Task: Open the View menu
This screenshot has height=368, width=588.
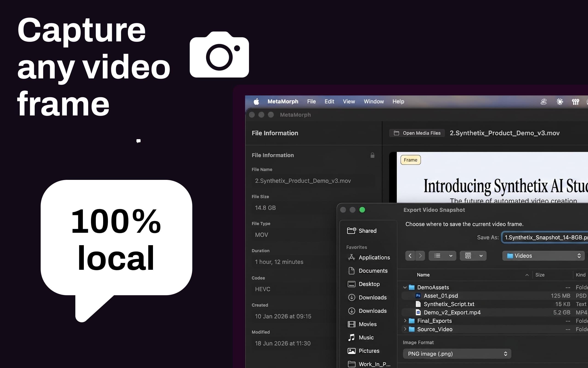Action: (x=349, y=101)
